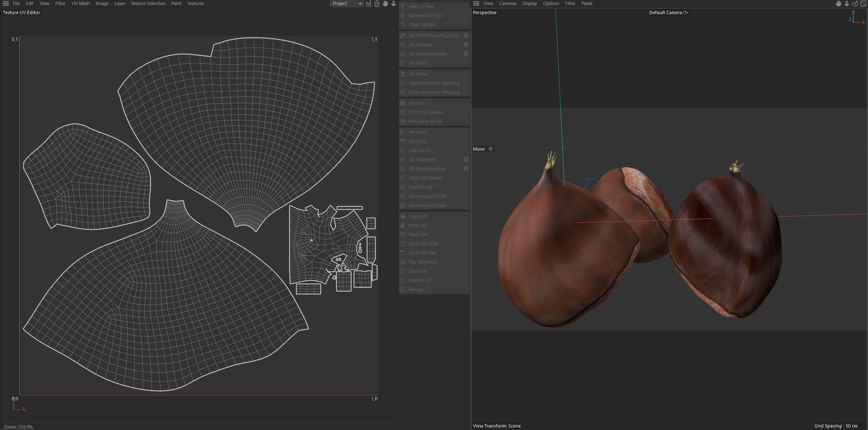
Task: Open the viewport hamburger menu
Action: coord(476,3)
